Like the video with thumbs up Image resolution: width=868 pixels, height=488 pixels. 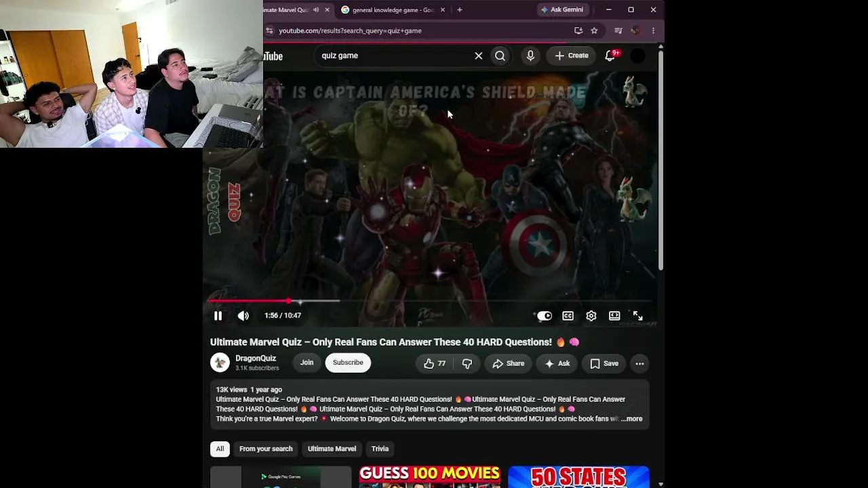[x=435, y=364]
